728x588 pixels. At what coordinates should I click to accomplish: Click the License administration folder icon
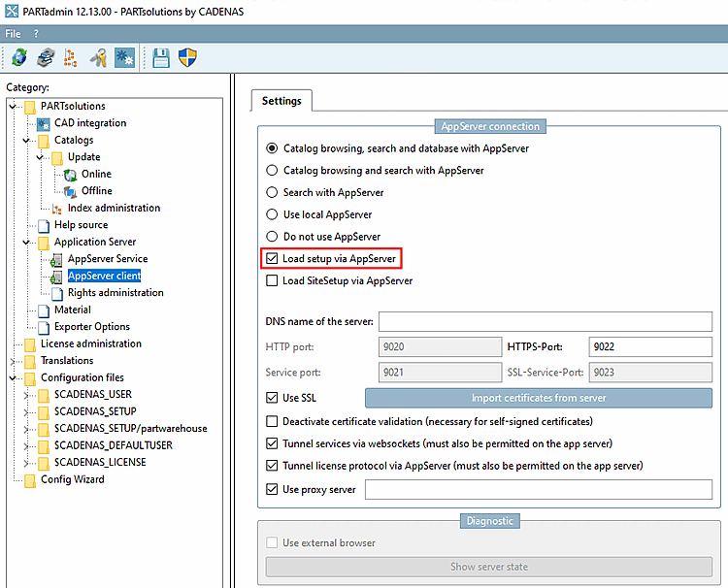point(30,344)
